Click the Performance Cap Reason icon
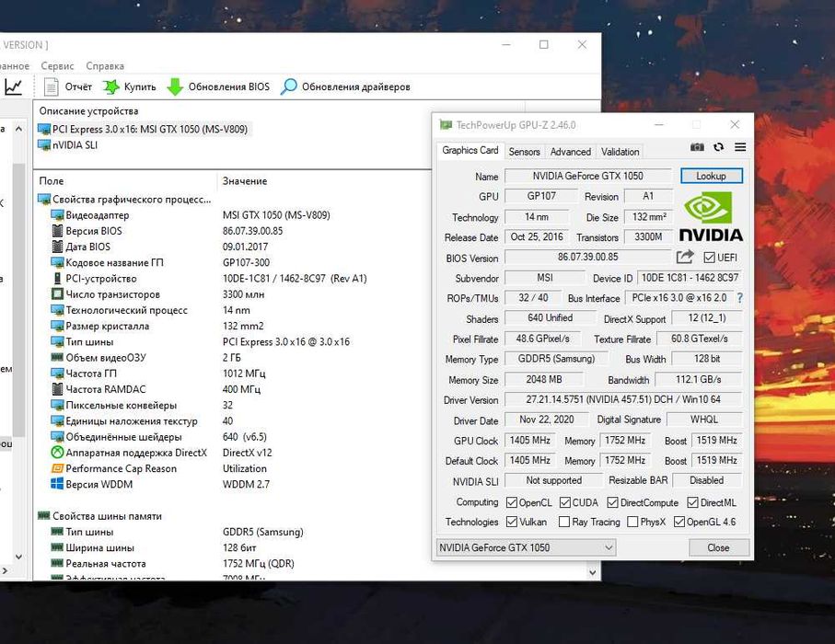Screen dimensions: 835x644 click(x=57, y=468)
